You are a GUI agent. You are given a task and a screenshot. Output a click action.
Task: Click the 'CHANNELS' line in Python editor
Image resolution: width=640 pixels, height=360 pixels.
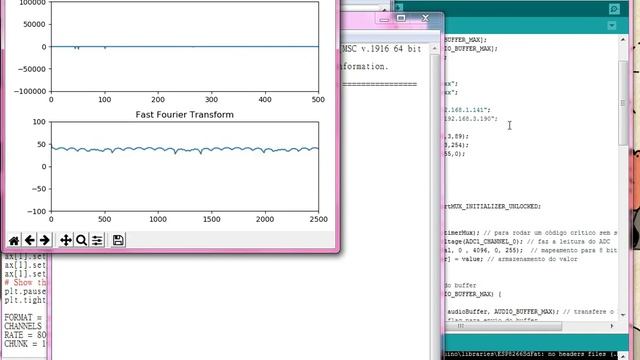click(x=23, y=326)
